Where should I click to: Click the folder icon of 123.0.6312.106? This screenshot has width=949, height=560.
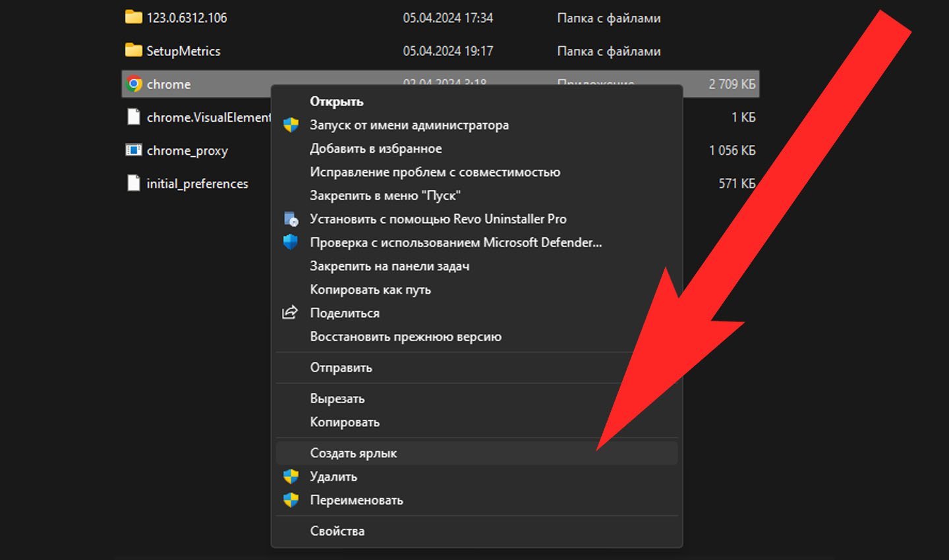pyautogui.click(x=134, y=17)
